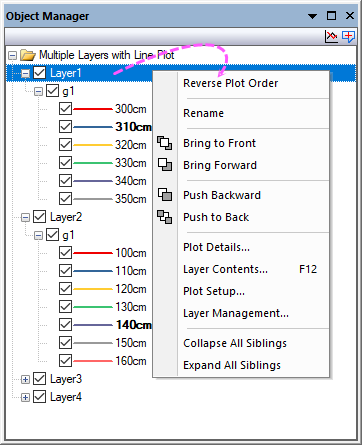
Task: Toggle the 100cm plot checkbox
Action: pos(65,253)
